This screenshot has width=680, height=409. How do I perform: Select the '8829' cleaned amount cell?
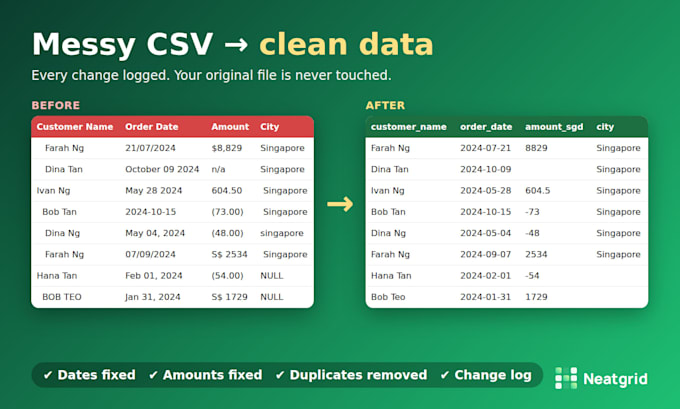(x=536, y=148)
